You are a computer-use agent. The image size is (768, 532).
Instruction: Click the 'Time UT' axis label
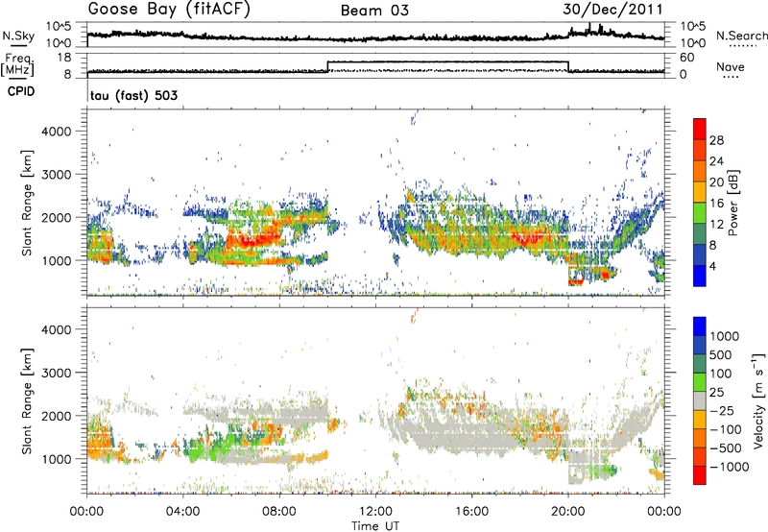(x=375, y=526)
